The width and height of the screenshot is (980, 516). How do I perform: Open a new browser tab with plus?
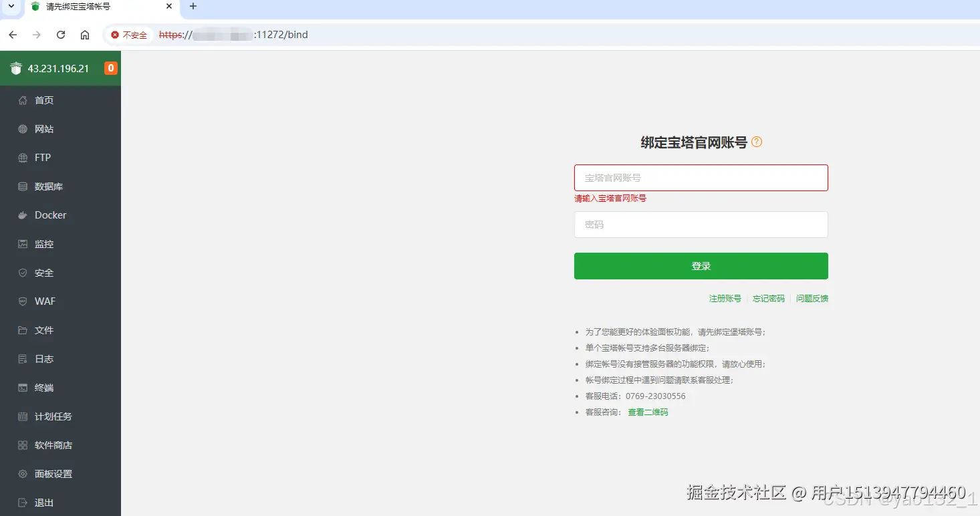[193, 6]
